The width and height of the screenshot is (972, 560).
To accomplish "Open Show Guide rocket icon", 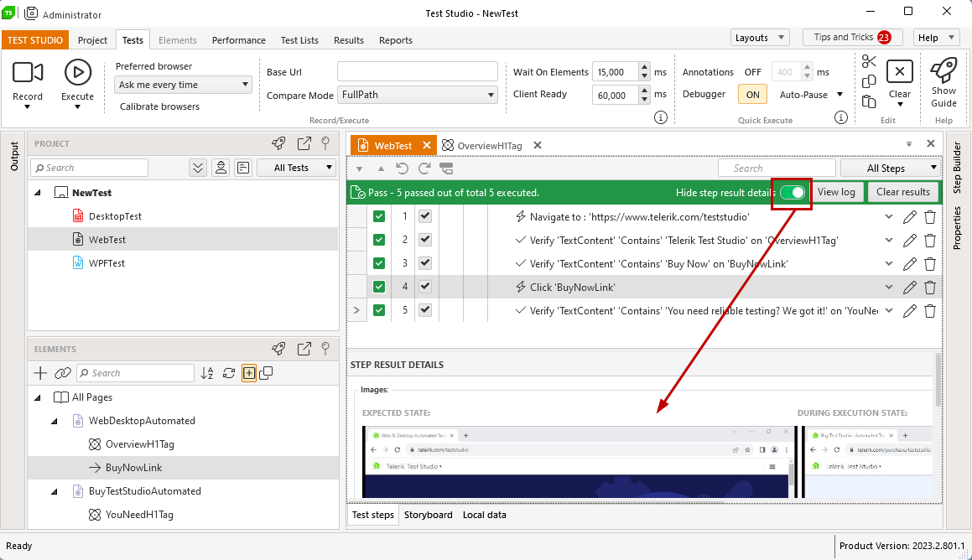I will 943,70.
